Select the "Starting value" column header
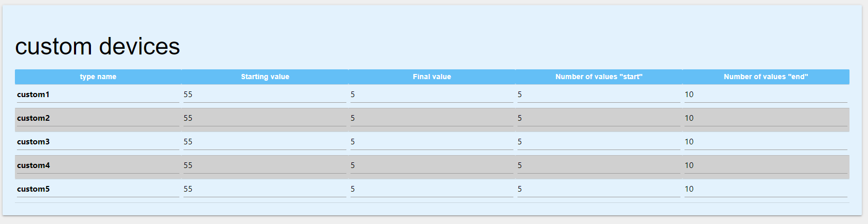Viewport: 868px width, 224px height. click(265, 77)
